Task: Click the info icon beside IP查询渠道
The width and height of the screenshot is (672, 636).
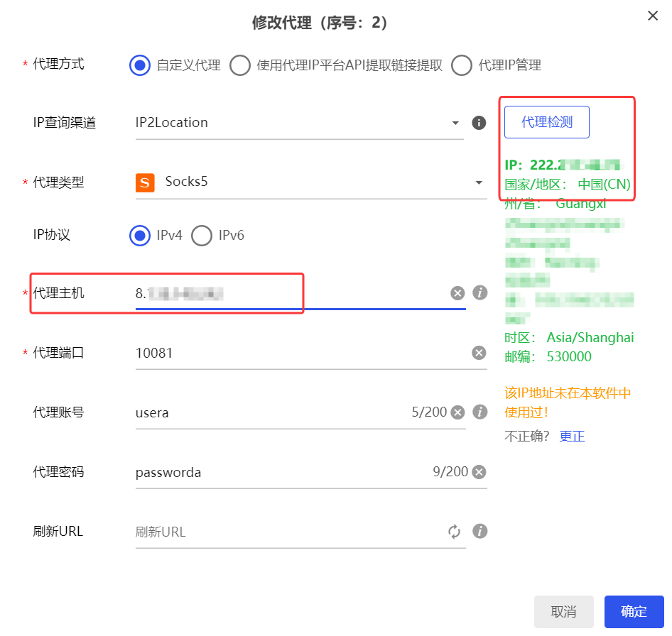Action: tap(479, 123)
